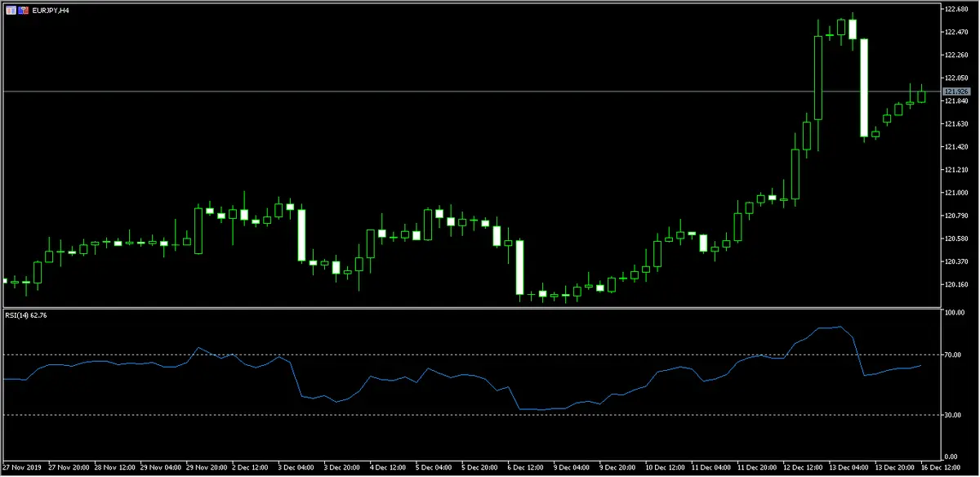Click the 120.580 price scale label
This screenshot has height=477, width=980.
pos(956,238)
